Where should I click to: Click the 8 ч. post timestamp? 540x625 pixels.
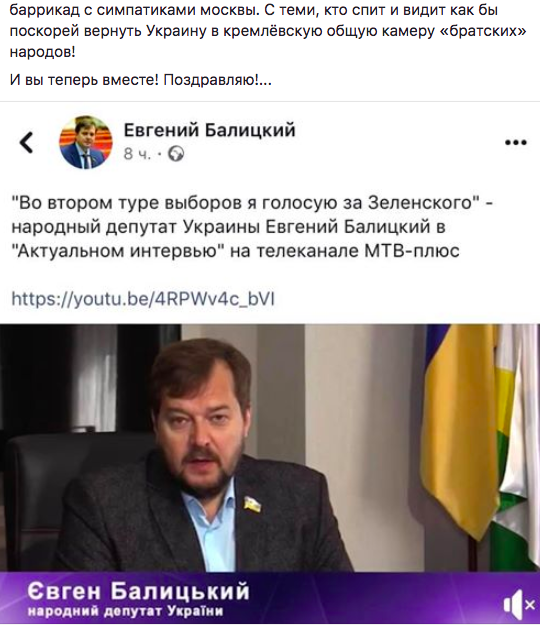click(137, 154)
